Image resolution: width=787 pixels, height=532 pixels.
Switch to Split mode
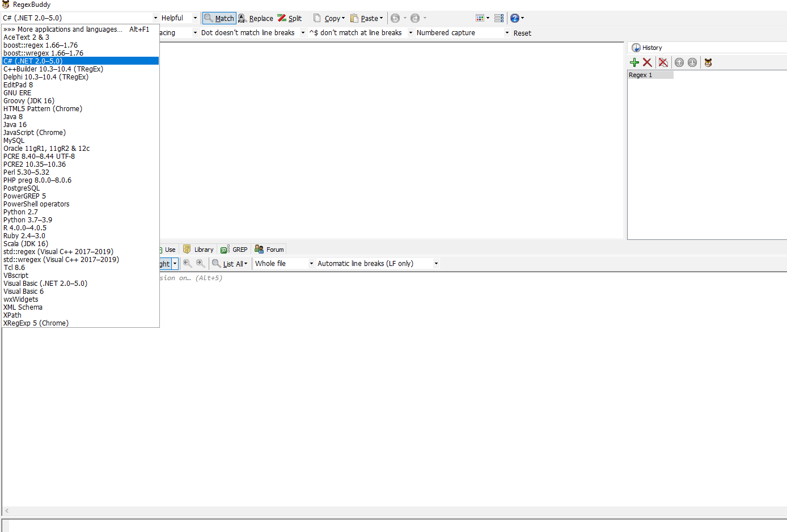(290, 18)
